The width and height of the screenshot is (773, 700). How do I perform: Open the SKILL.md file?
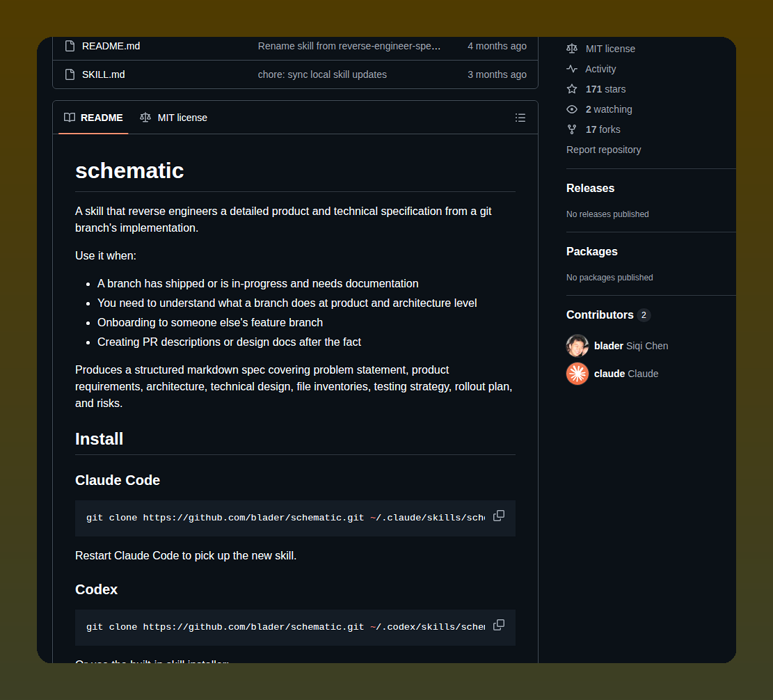click(104, 74)
